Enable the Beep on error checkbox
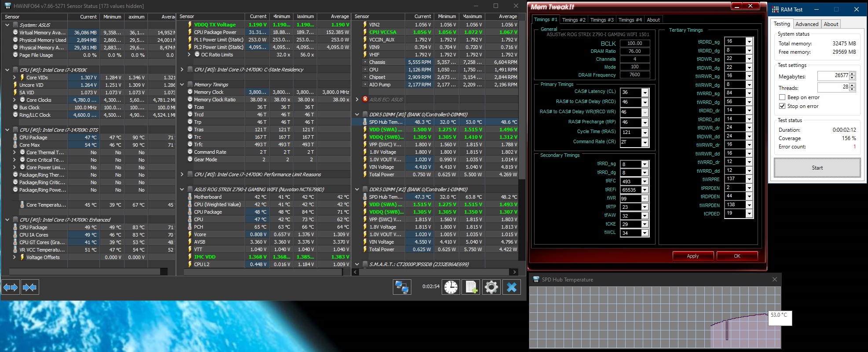The height and width of the screenshot is (352, 868). pos(782,97)
